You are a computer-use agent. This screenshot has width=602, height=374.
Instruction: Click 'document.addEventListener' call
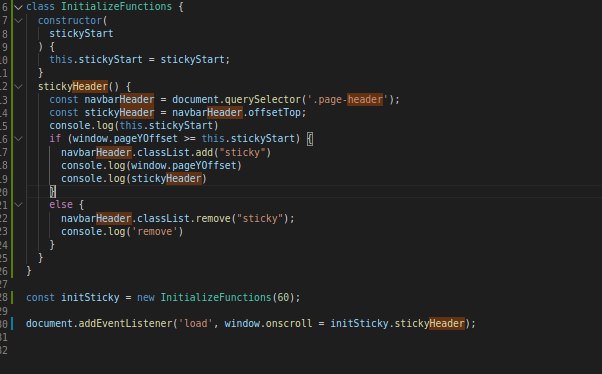pyautogui.click(x=99, y=324)
